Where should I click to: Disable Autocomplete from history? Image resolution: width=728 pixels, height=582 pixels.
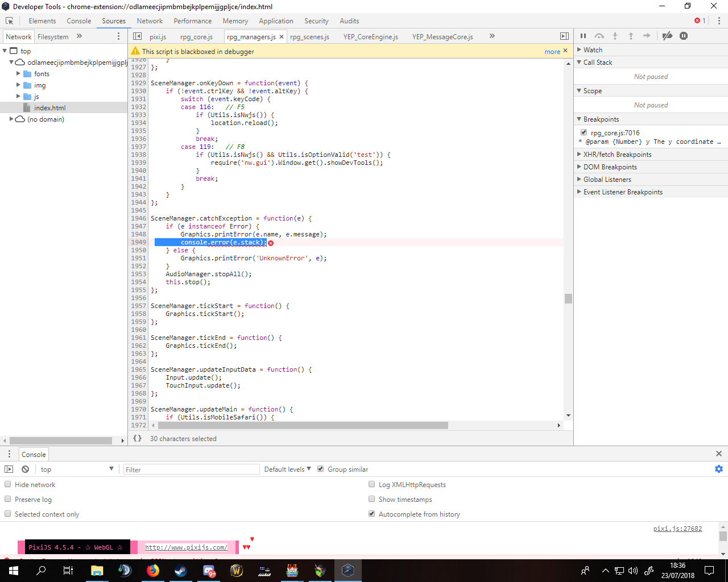click(372, 514)
